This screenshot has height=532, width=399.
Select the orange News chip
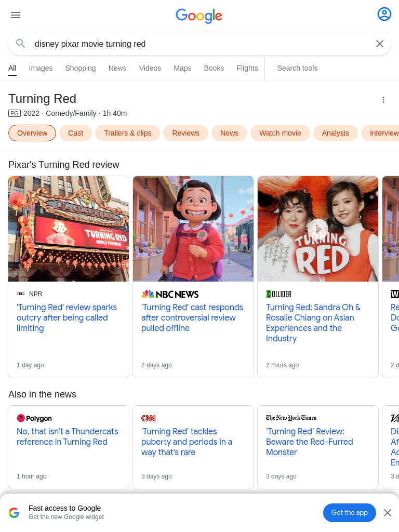[229, 133]
